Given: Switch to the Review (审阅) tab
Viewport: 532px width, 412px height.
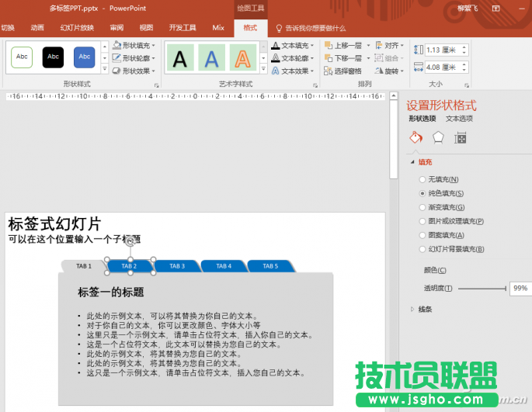Looking at the screenshot, I should point(116,28).
